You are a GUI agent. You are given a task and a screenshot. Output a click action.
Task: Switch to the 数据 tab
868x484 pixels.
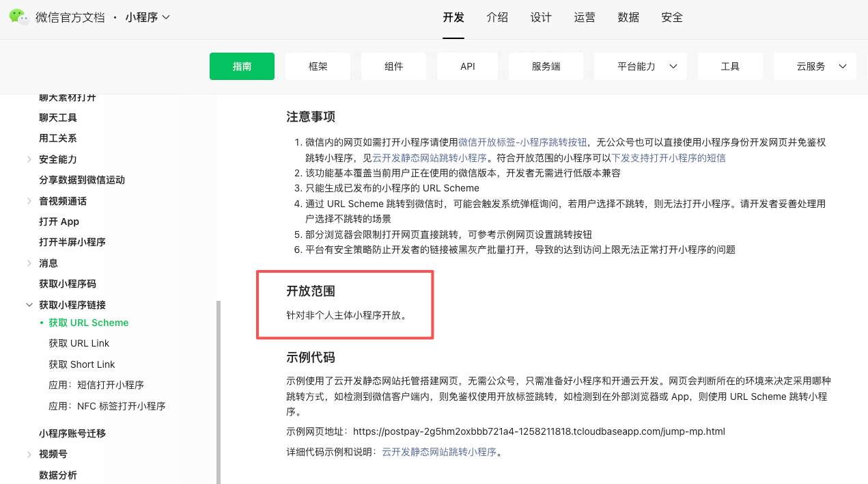click(x=628, y=18)
